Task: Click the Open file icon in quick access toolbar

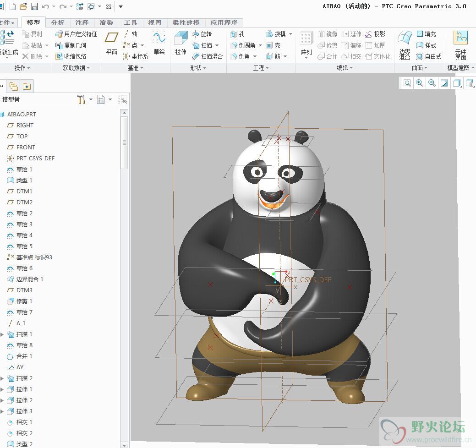Action: 23,6
